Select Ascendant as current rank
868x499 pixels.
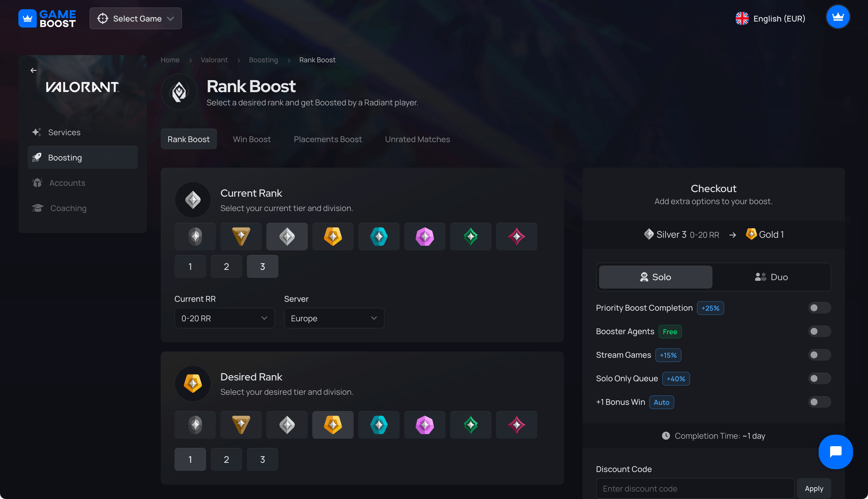[471, 237]
